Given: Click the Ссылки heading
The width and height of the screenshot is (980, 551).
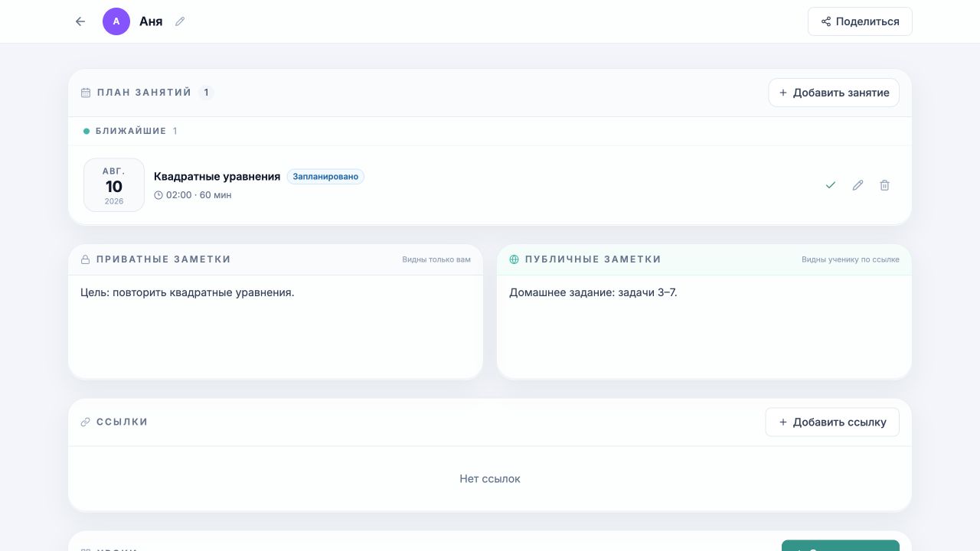Looking at the screenshot, I should (122, 422).
